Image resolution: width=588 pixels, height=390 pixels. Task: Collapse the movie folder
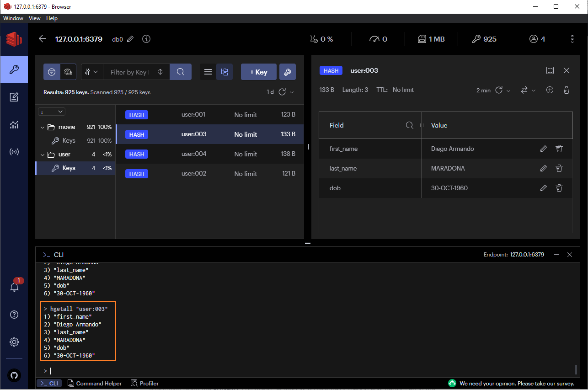click(43, 127)
